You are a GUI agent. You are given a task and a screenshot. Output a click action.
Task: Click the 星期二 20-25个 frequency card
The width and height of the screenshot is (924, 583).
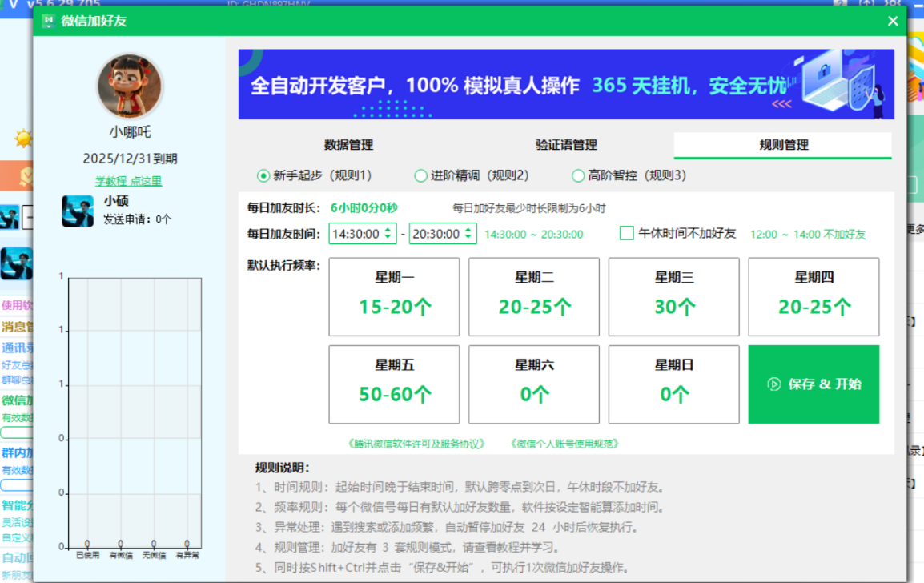pos(534,297)
